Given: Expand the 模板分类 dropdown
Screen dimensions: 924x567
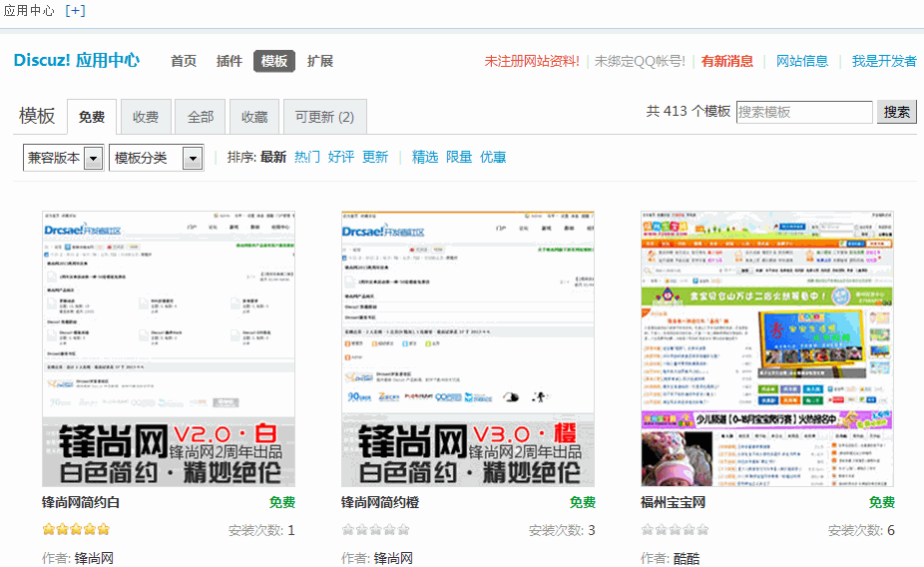Looking at the screenshot, I should point(156,158).
